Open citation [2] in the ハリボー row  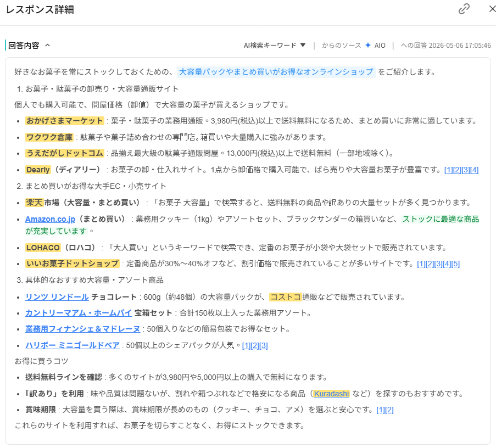point(255,346)
